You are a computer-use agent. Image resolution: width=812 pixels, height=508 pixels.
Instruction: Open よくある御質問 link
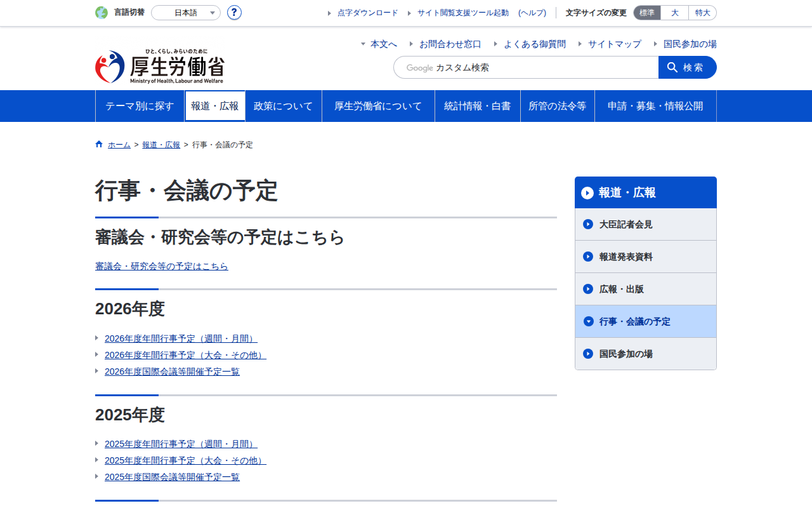[x=535, y=44]
